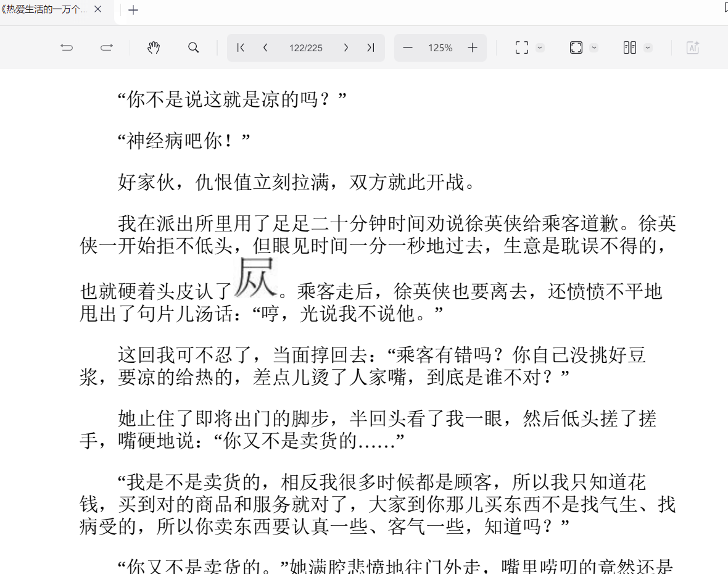This screenshot has height=574, width=728.
Task: Expand the page layout dropdown arrow
Action: 648,48
